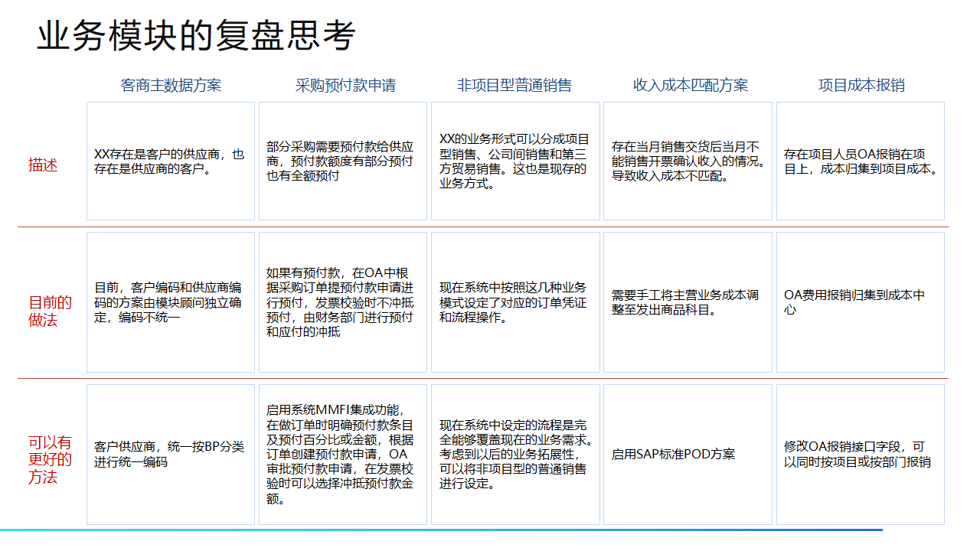Click the cell starting 存在当月销售交货后当月不能销售开票
Screen dimensions: 980x551
688,161
